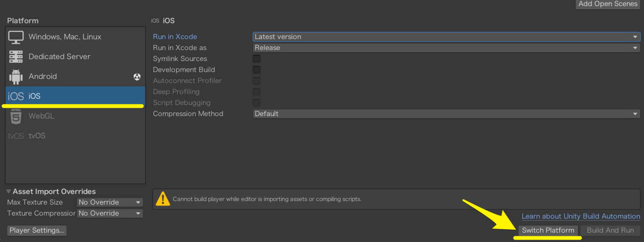Open the Max Texture Size dropdown
Viewport: 644px width, 242px height.
pyautogui.click(x=110, y=202)
